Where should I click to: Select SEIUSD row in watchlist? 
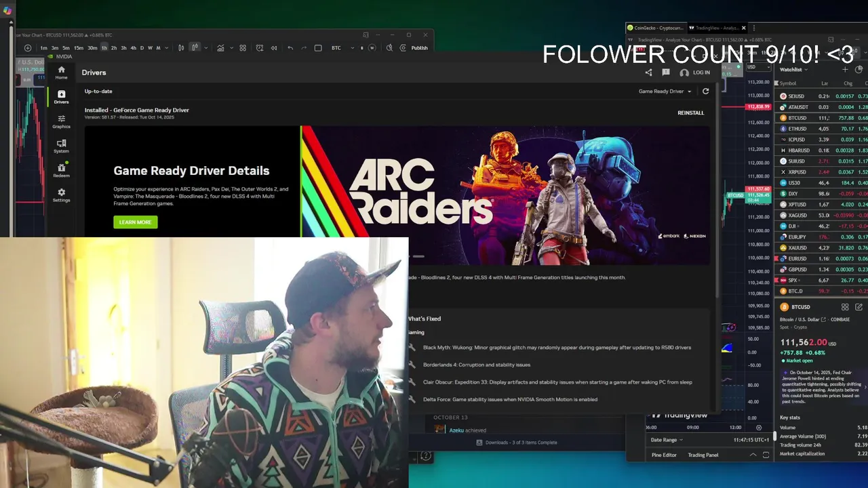coord(823,96)
